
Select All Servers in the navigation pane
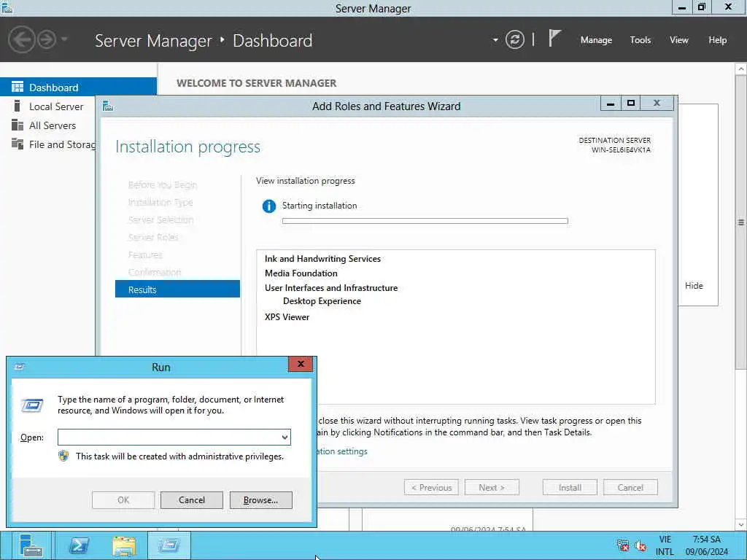(52, 125)
